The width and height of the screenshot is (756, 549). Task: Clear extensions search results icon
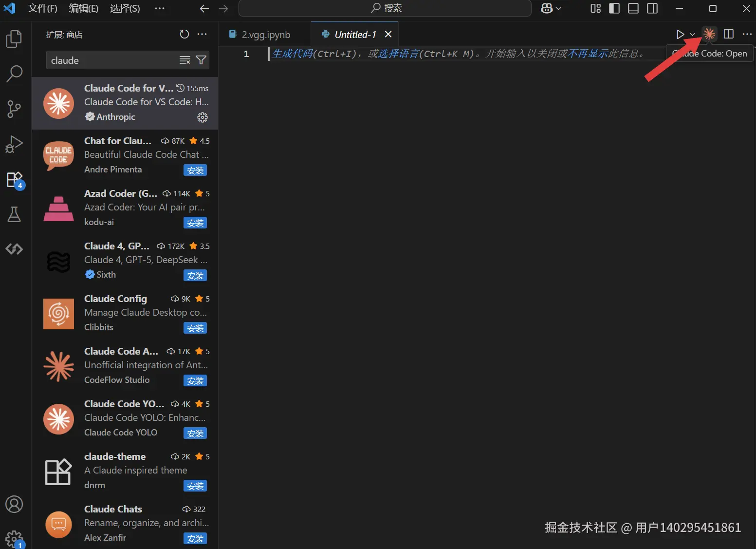pyautogui.click(x=185, y=60)
